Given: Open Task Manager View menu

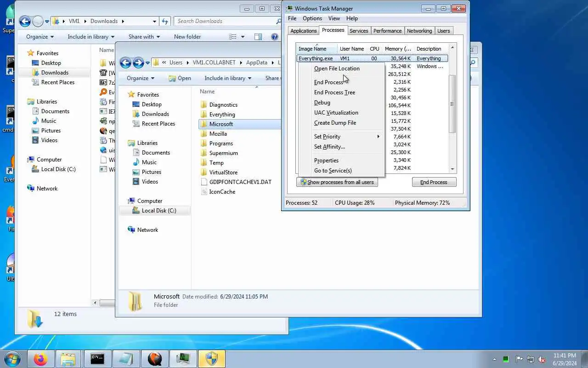Looking at the screenshot, I should tap(334, 18).
